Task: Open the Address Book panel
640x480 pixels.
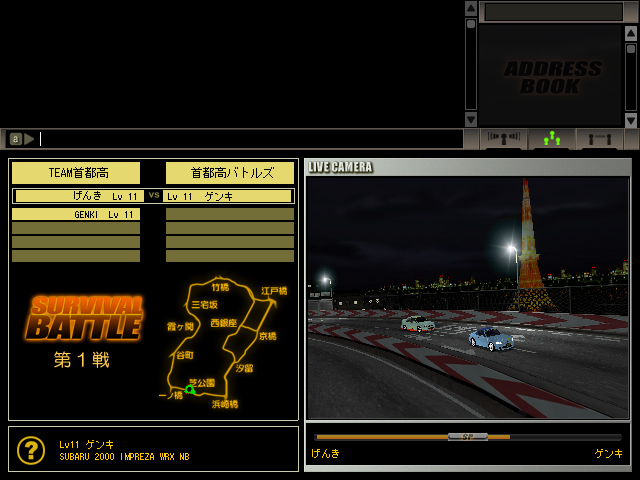Action: (553, 77)
